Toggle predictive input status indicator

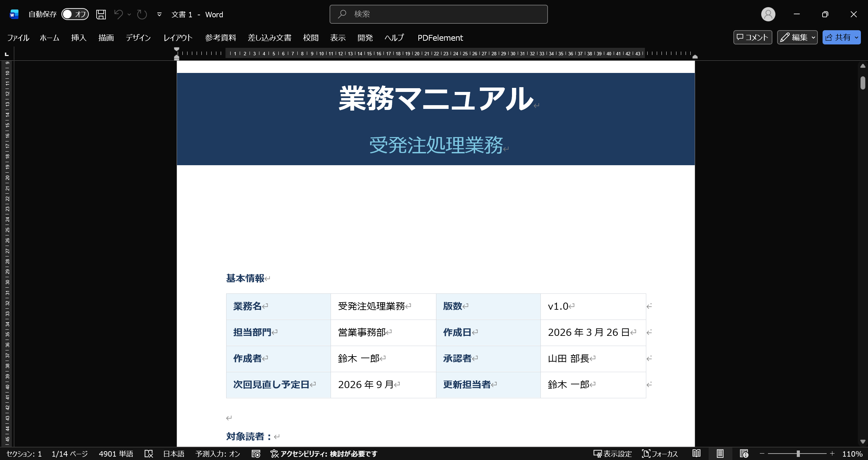coord(218,454)
